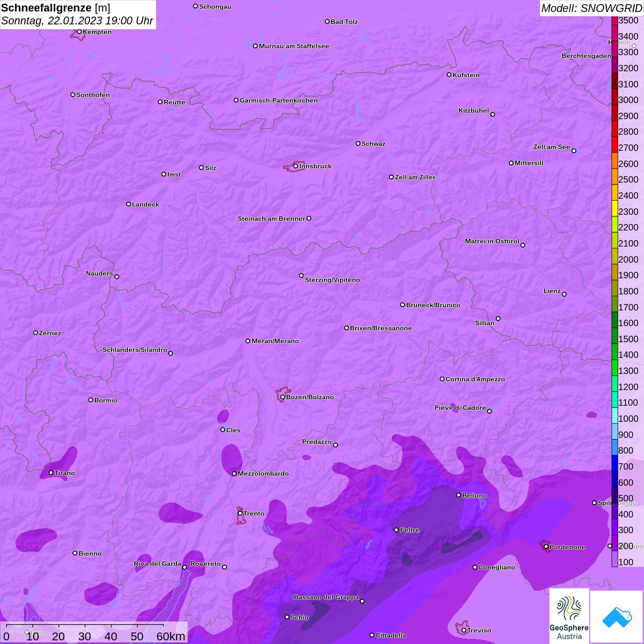Click the '60km' scale bar label
Image resolution: width=644 pixels, height=644 pixels.
point(171,636)
